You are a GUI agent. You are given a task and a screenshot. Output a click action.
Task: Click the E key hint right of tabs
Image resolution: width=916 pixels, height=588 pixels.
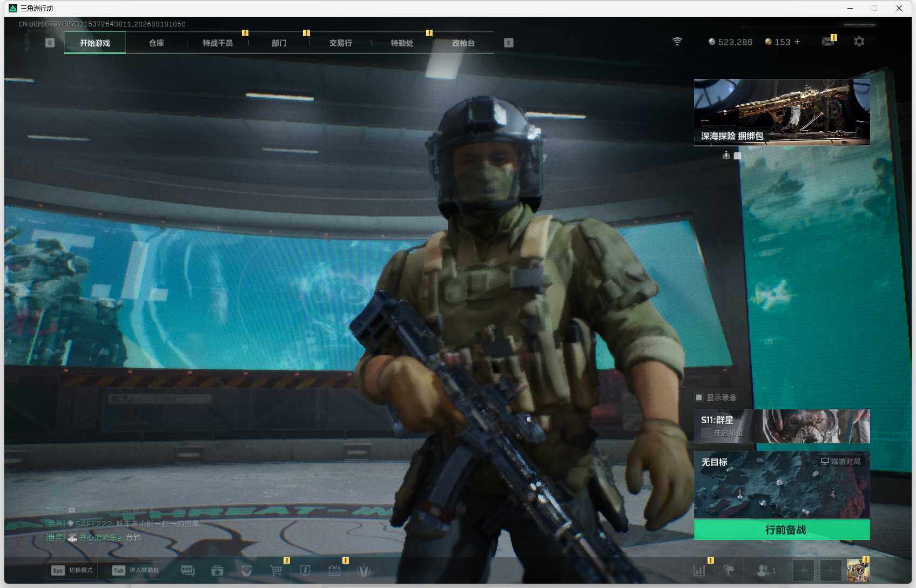coord(509,43)
